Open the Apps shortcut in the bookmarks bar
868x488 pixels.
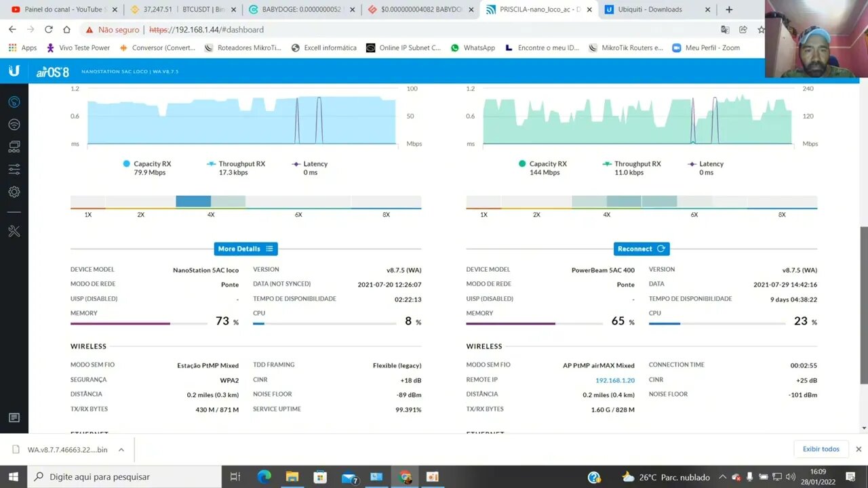(x=22, y=48)
